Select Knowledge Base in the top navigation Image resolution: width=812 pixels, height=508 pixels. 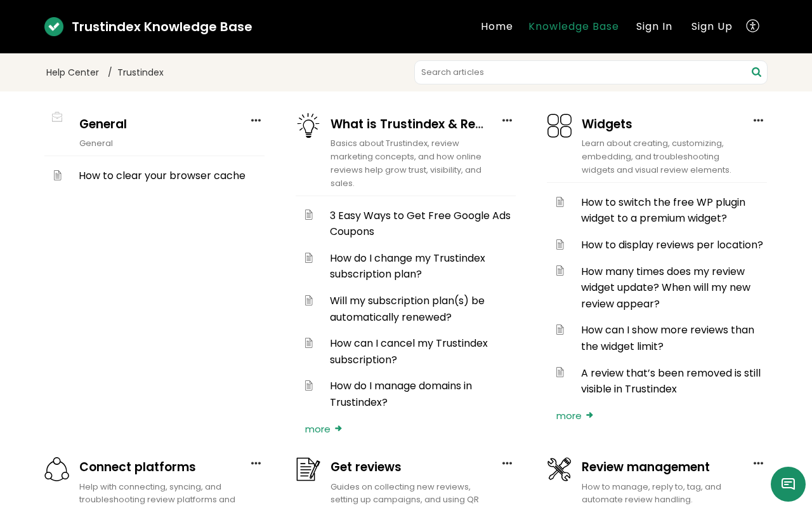tap(573, 27)
